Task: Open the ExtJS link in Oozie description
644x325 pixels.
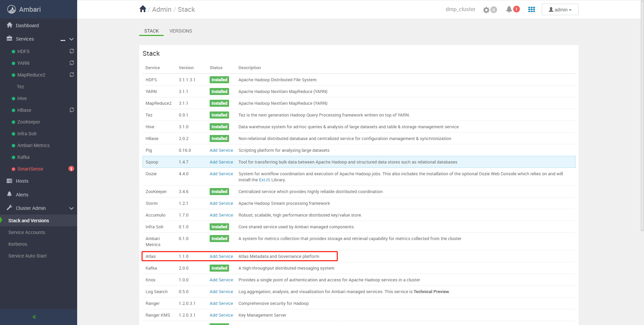Action: 264,180
